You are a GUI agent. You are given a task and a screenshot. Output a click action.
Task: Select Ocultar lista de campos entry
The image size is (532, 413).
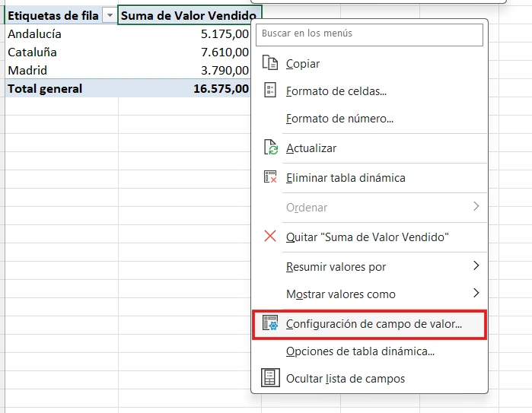[x=369, y=379]
